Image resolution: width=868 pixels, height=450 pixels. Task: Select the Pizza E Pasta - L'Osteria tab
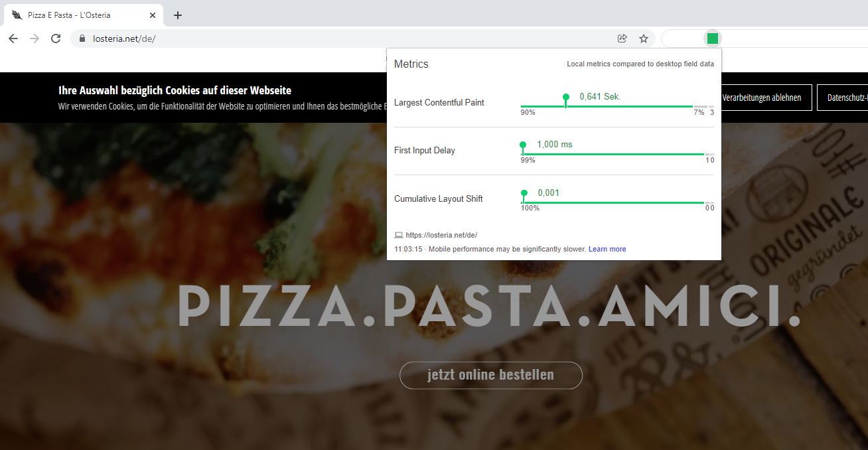pyautogui.click(x=83, y=15)
